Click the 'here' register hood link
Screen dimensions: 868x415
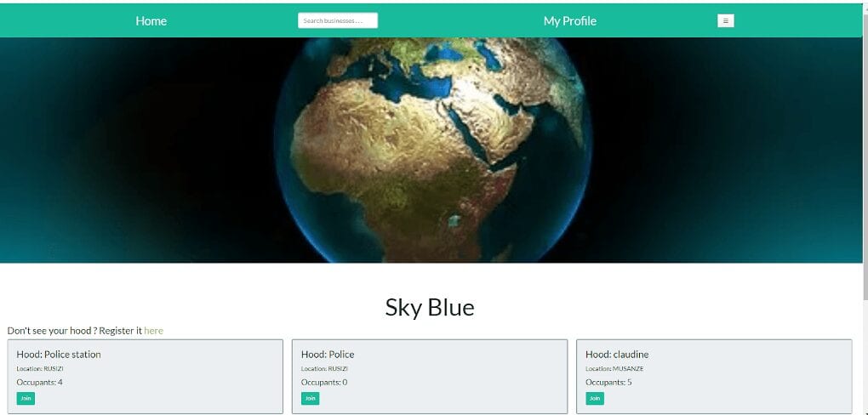(153, 330)
